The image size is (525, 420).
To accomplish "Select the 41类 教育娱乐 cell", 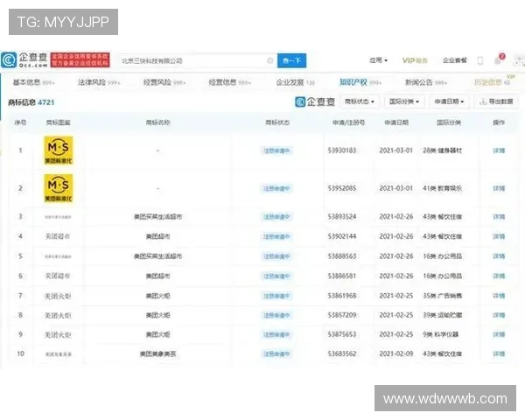I will tap(442, 189).
